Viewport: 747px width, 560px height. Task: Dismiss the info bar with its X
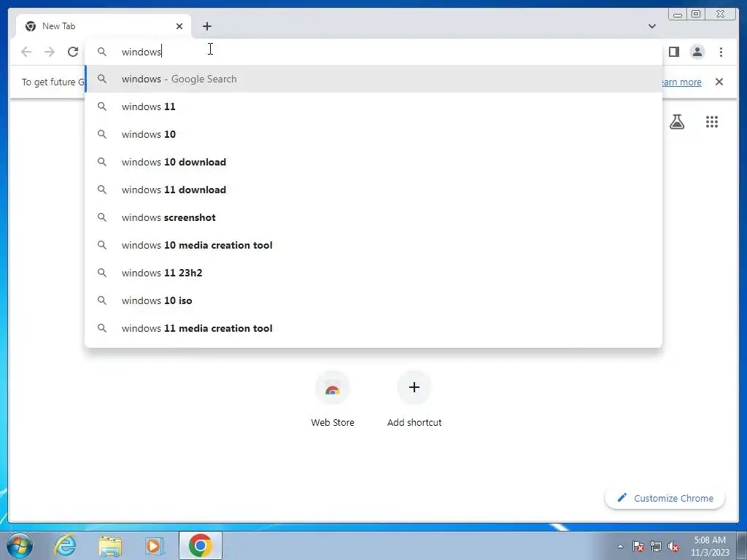coord(719,82)
